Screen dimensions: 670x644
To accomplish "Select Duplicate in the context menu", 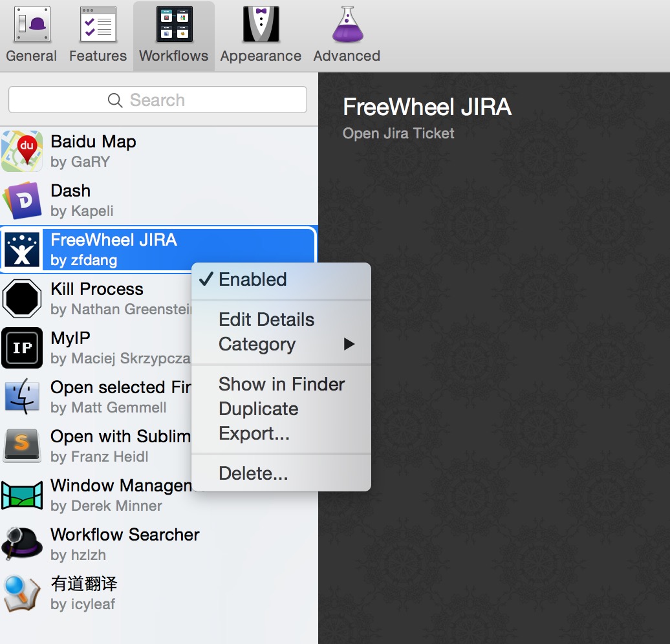I will click(x=281, y=409).
